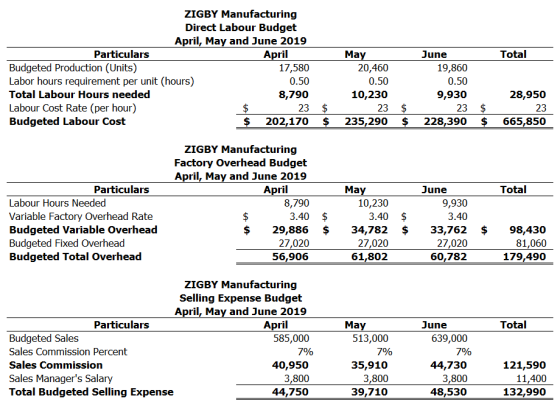The image size is (560, 404).
Task: Click April total overhead 56,906
Action: (290, 257)
